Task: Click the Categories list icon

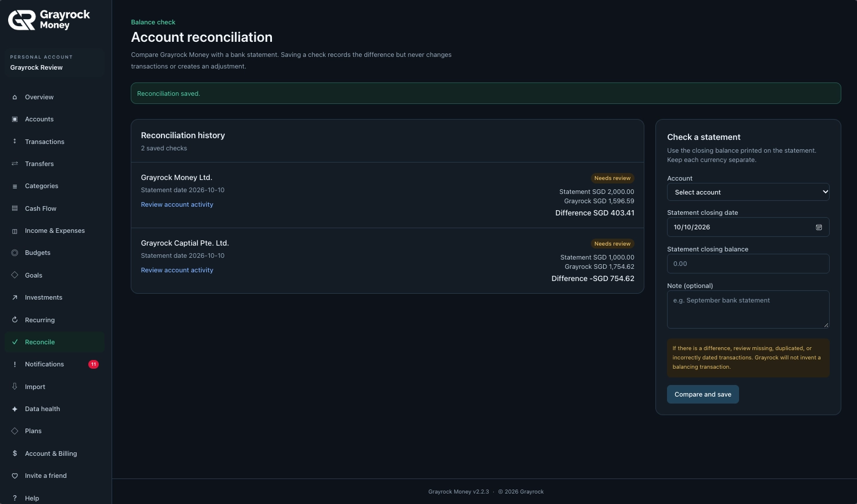Action: point(15,186)
